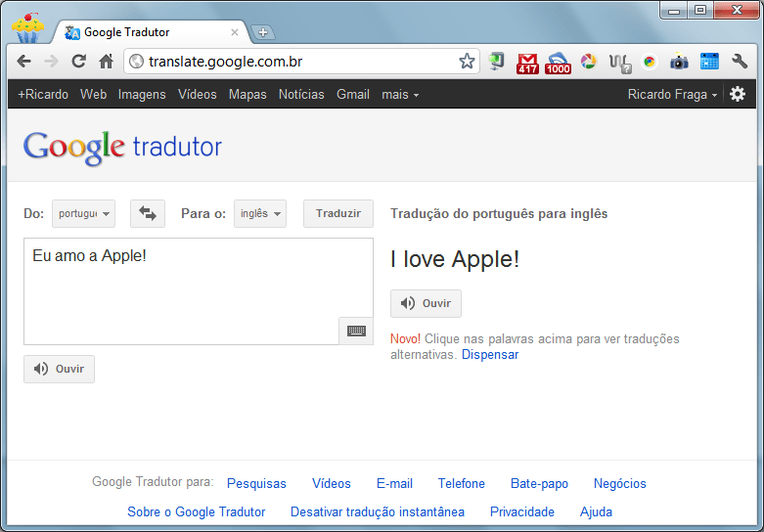
Task: Go to Web in the Google bar
Action: coord(94,95)
